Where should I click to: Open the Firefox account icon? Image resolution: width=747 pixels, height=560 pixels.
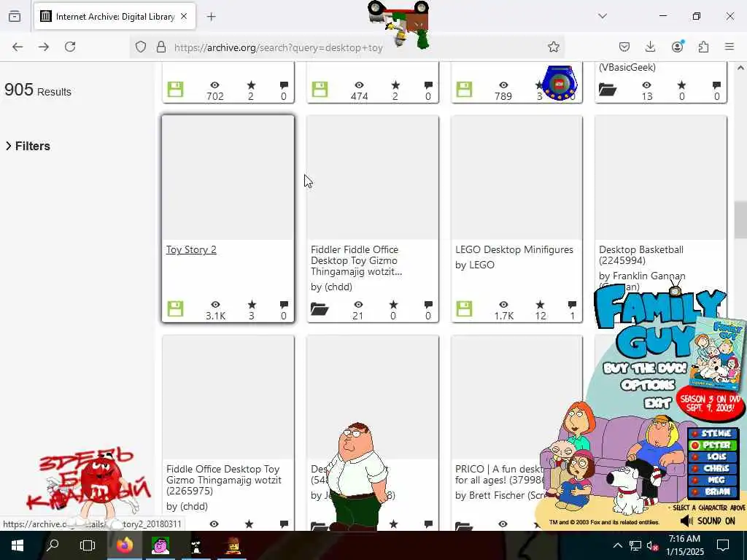677,46
